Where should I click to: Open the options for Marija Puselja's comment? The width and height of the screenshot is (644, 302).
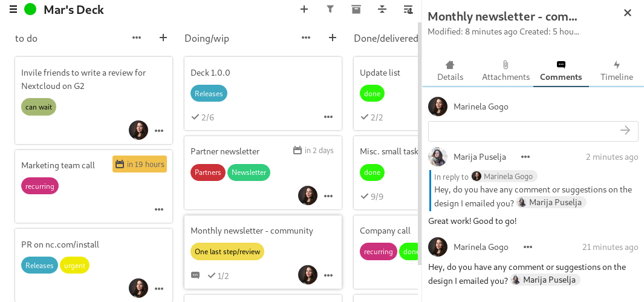click(525, 157)
